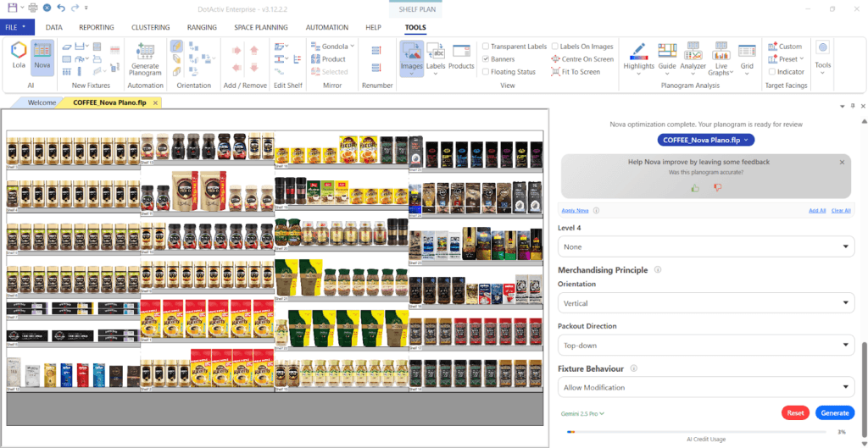
Task: Click the Grid icon in Planogram Analysis
Action: coord(747,55)
